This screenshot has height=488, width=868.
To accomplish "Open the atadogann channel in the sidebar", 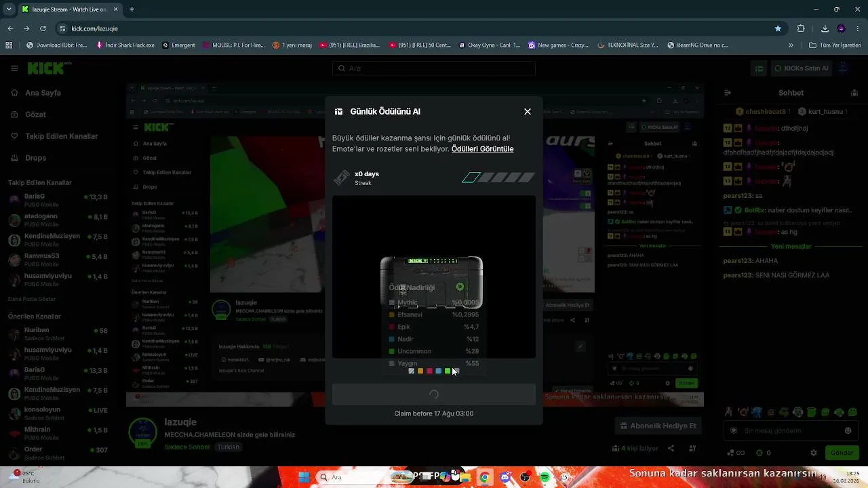I will coord(58,220).
